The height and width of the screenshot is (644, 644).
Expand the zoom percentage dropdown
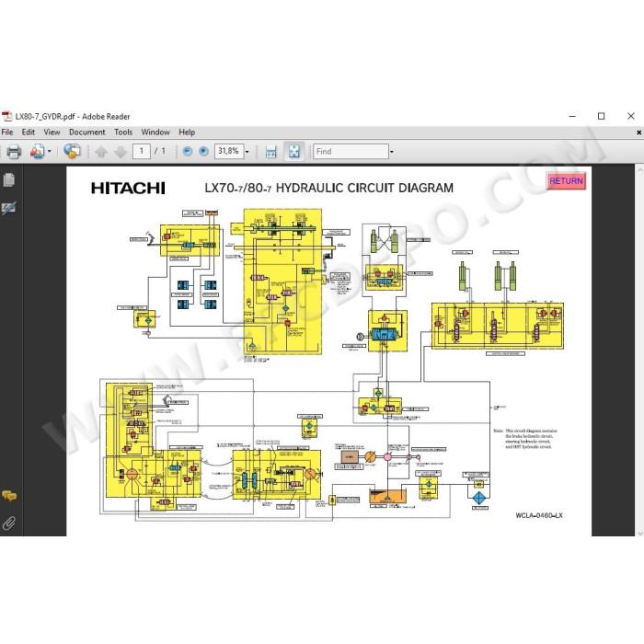(x=247, y=152)
